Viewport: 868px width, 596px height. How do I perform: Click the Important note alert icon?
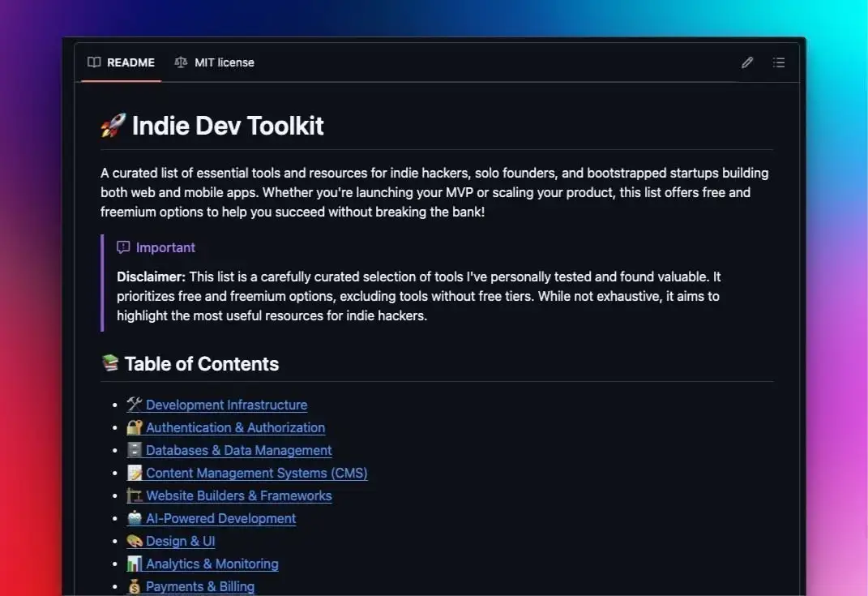tap(122, 247)
